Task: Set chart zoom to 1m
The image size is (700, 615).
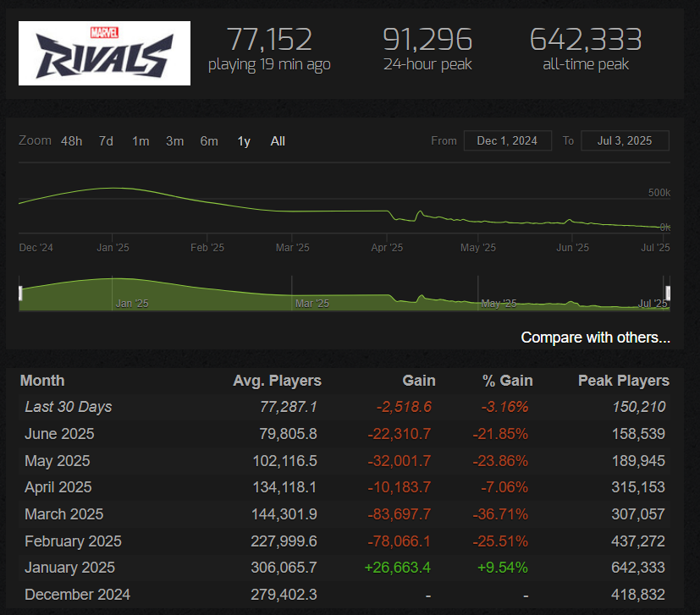Action: coord(141,141)
